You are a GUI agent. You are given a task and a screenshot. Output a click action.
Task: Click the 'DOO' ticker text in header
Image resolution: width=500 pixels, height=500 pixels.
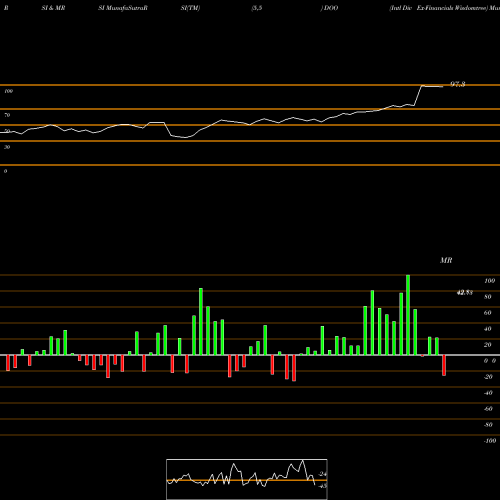click(331, 8)
